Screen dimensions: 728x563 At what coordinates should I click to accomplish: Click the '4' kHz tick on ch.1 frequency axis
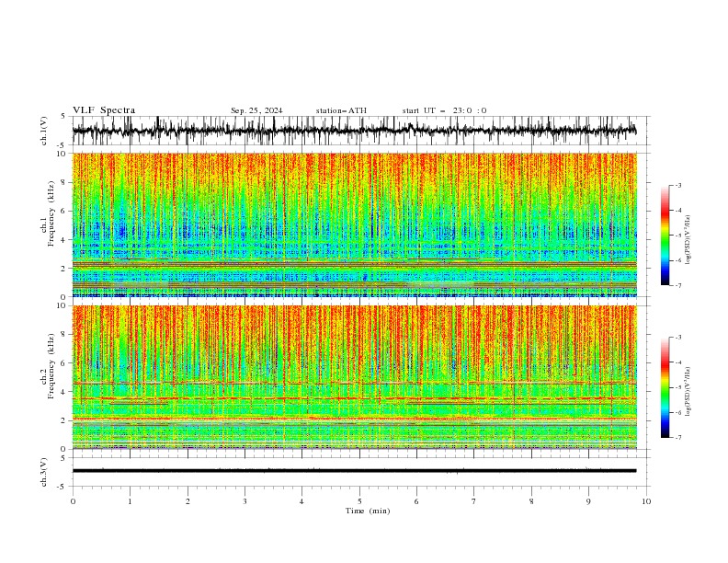pos(63,240)
